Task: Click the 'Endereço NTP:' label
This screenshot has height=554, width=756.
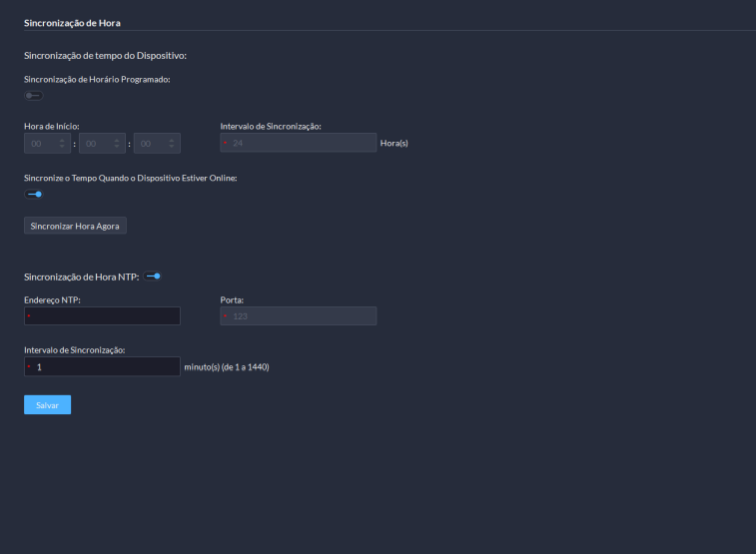Action: tap(52, 300)
